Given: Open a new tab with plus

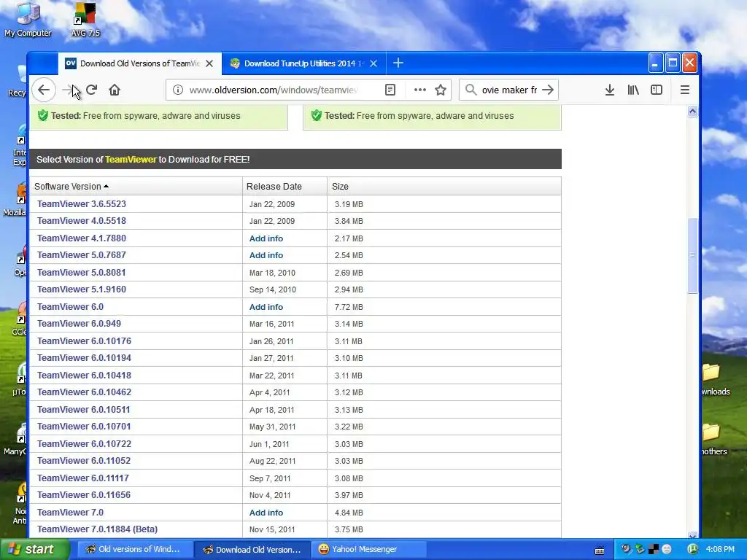Looking at the screenshot, I should (398, 63).
